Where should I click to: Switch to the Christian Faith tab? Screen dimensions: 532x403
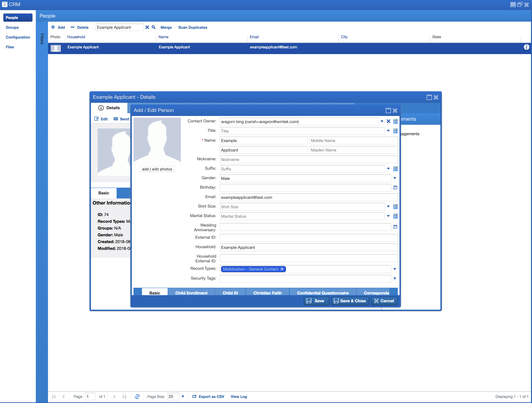[267, 293]
